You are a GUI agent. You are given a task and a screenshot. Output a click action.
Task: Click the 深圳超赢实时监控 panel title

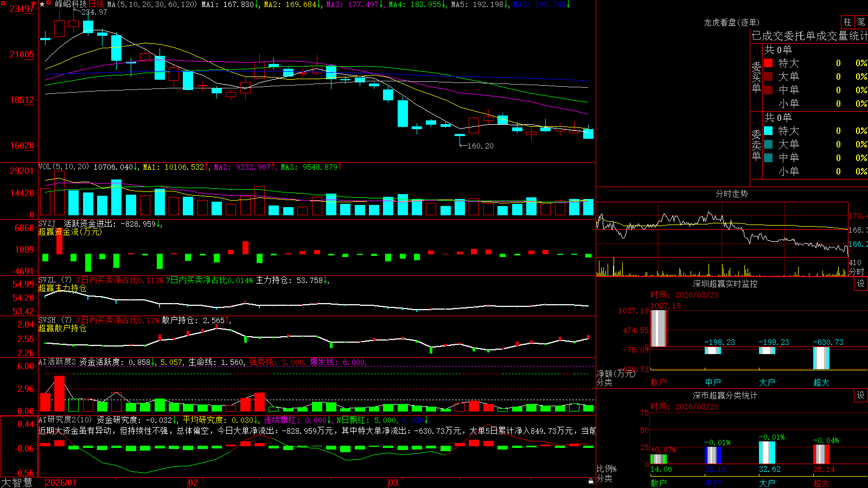(x=725, y=284)
